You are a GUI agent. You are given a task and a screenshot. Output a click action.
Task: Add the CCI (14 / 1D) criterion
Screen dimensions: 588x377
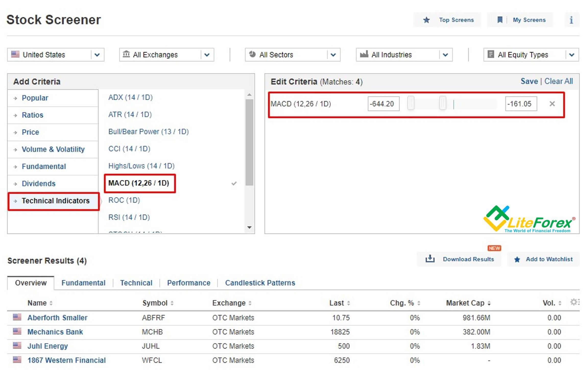coord(129,149)
